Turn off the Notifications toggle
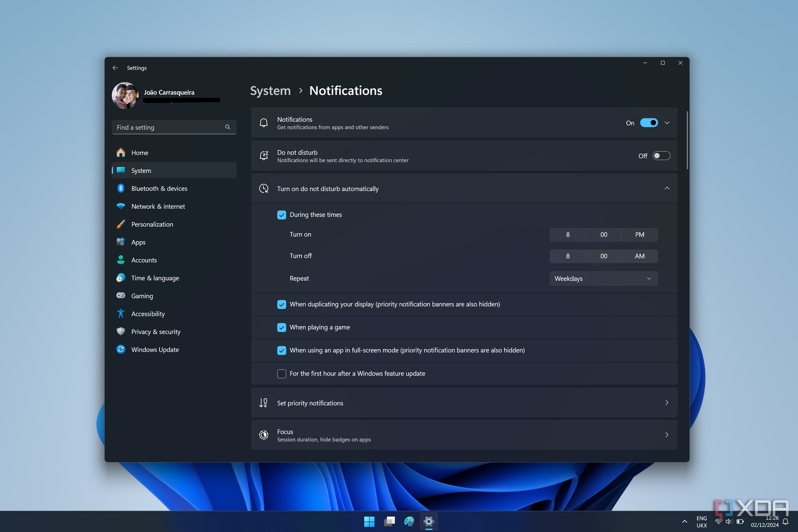The height and width of the screenshot is (532, 798). [649, 123]
